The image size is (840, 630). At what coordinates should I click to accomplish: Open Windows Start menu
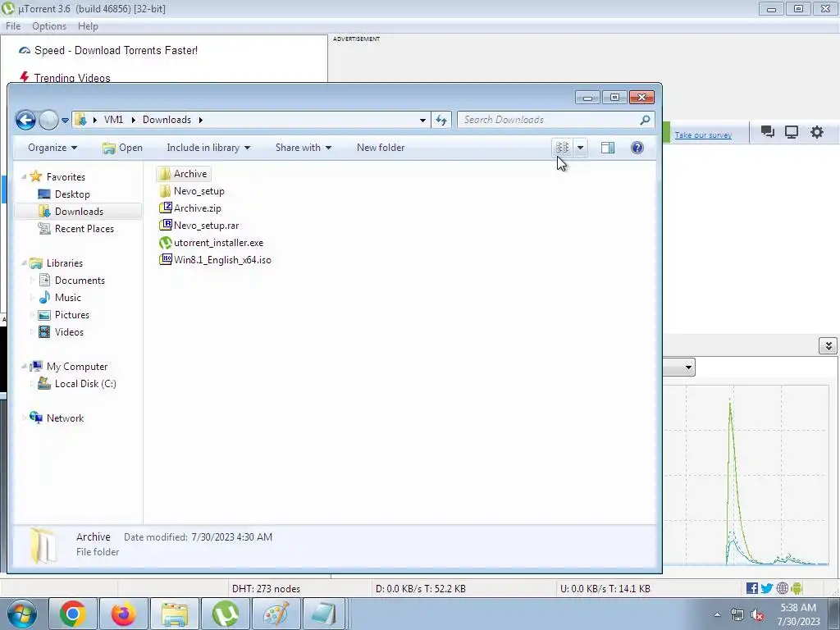click(22, 614)
